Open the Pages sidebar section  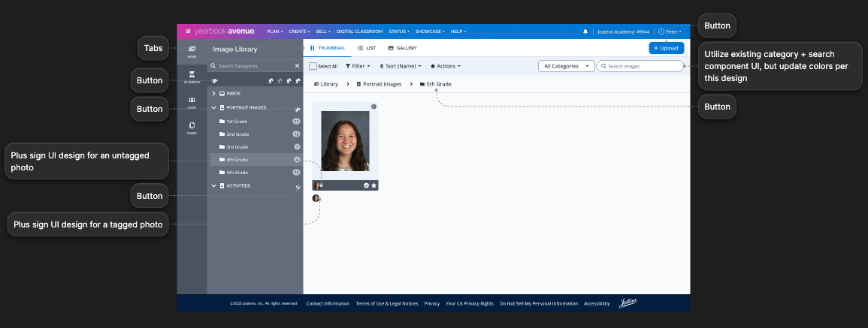click(192, 128)
